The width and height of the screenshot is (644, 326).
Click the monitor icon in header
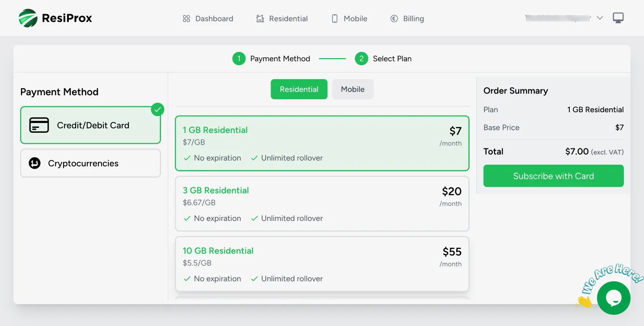pos(618,18)
